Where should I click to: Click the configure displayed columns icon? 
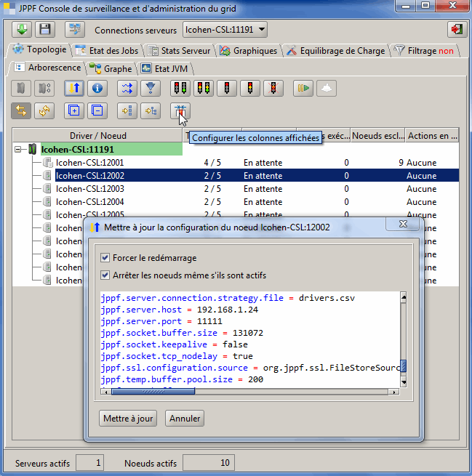[x=180, y=110]
